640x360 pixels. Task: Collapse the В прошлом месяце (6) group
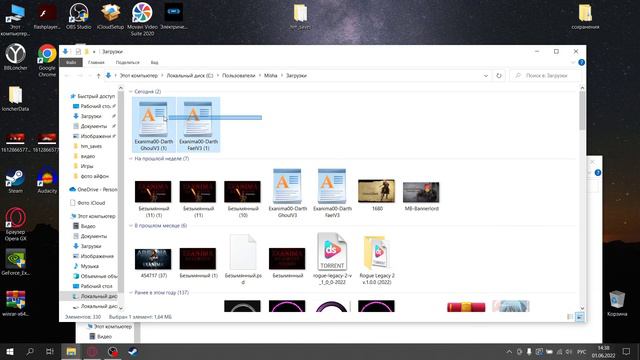131,225
